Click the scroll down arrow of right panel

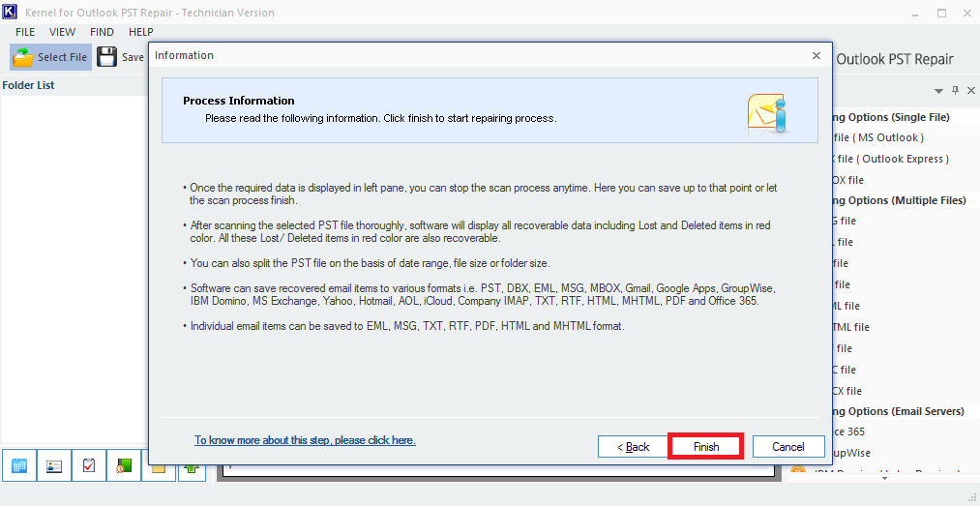click(884, 479)
